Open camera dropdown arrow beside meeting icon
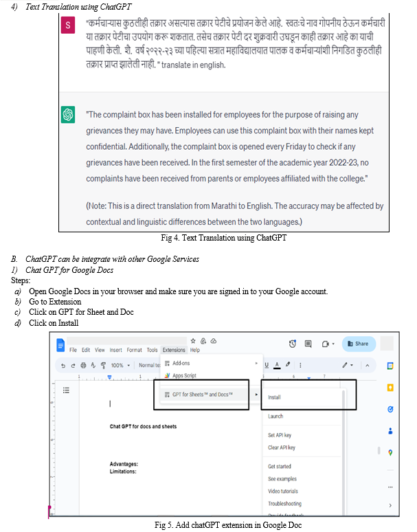Viewport: 417px width, 532px height. click(x=333, y=344)
